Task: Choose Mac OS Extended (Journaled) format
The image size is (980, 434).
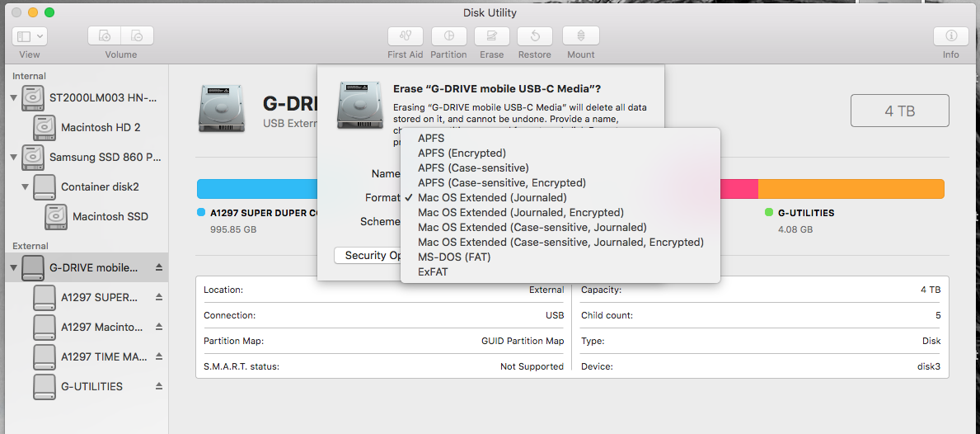Action: coord(560,198)
